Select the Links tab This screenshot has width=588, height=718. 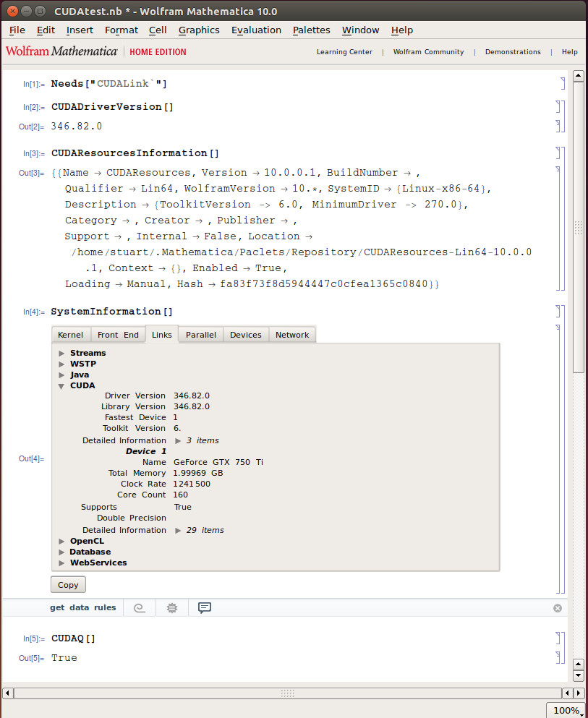(x=162, y=335)
